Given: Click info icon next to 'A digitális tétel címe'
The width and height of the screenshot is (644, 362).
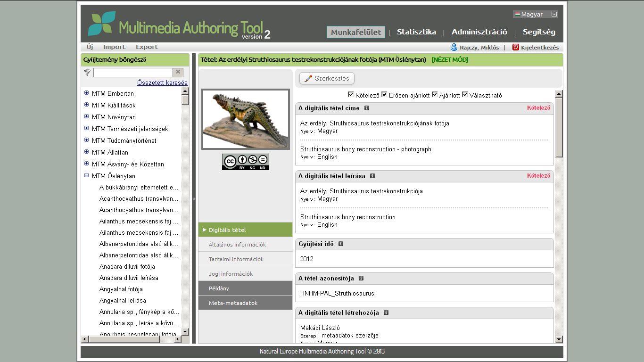Looking at the screenshot, I should 367,108.
